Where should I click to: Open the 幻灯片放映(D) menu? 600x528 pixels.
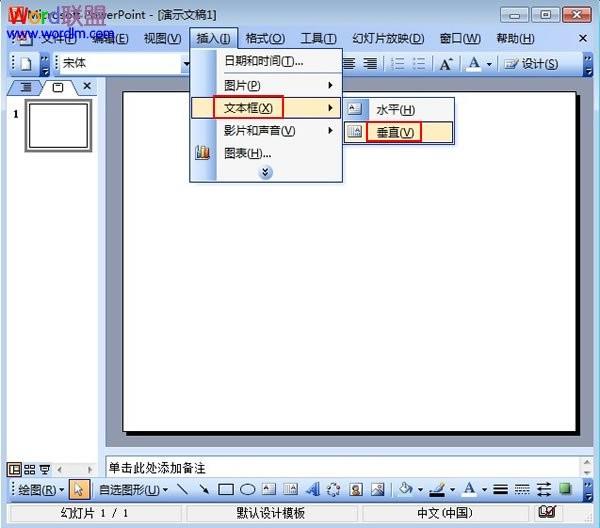(x=388, y=38)
